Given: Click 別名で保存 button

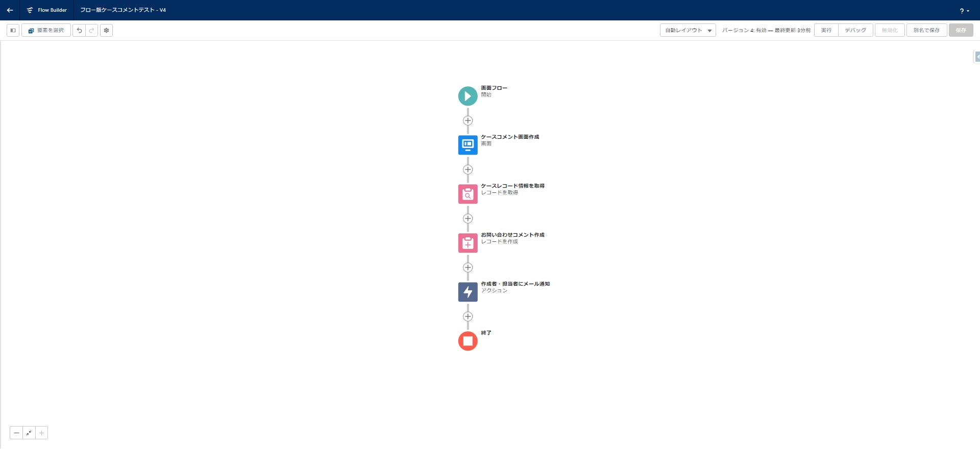Looking at the screenshot, I should click(926, 31).
